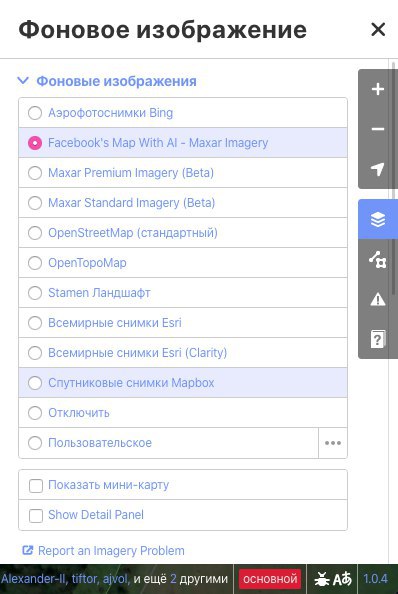
Task: Open contributor Alexander-II profile link
Action: click(x=34, y=579)
